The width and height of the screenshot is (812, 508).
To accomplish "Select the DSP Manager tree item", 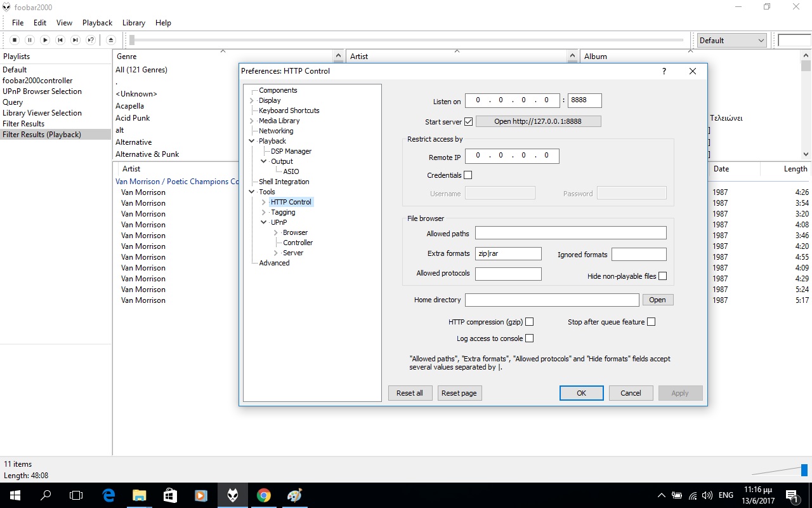I will coord(291,151).
